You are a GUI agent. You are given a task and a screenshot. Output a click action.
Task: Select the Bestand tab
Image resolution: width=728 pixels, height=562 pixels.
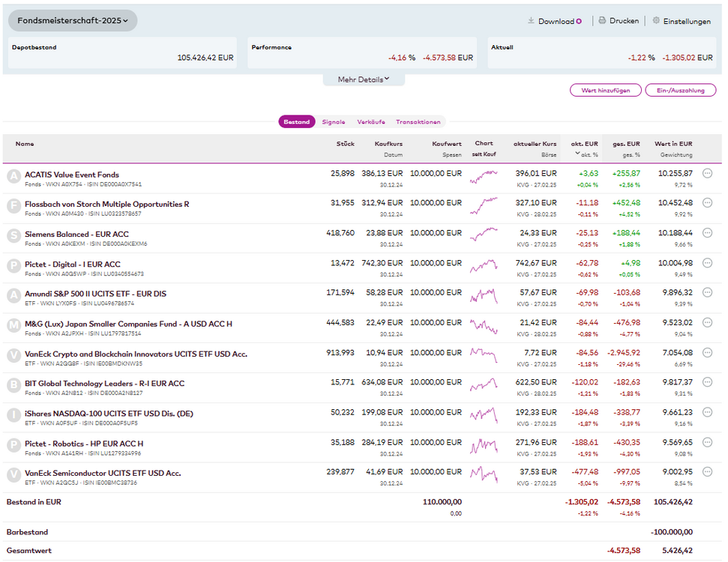(x=297, y=121)
